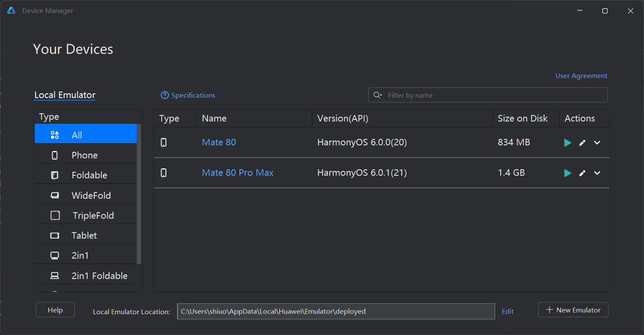Click the New Emulator button
This screenshot has width=644, height=335.
[x=573, y=310]
